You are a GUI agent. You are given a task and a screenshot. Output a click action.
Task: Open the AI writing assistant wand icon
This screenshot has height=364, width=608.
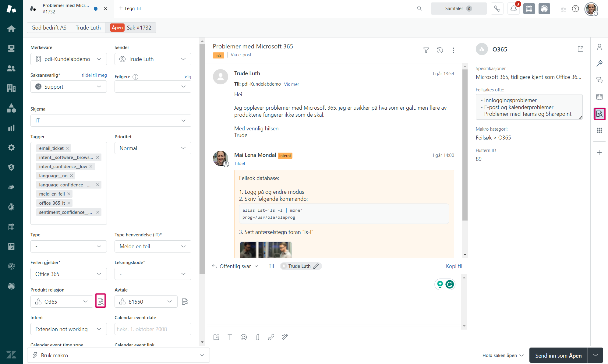(285, 337)
